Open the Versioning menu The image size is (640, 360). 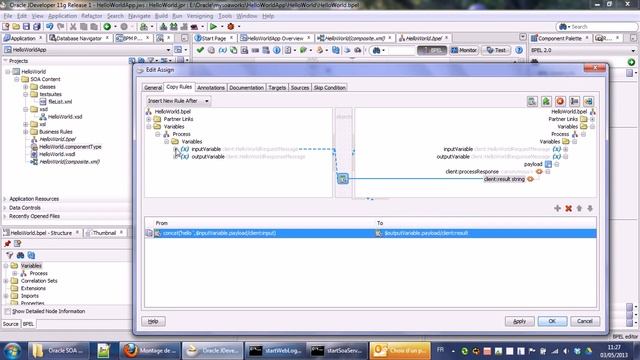pyautogui.click(x=200, y=16)
